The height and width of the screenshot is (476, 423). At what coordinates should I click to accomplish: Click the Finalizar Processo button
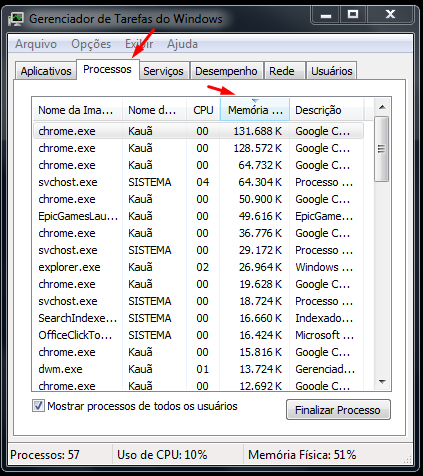[338, 410]
